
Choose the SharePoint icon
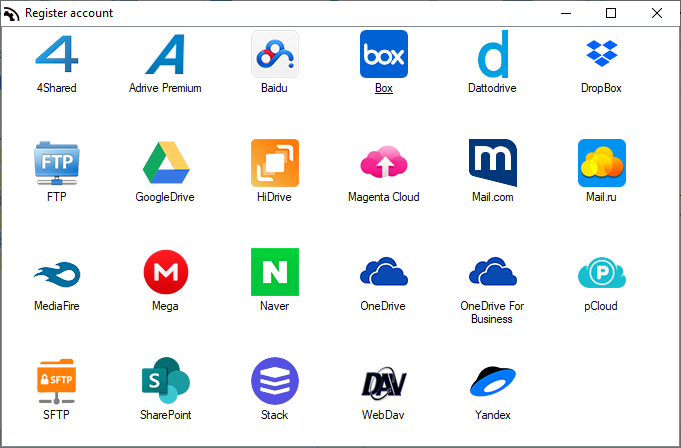tap(165, 381)
